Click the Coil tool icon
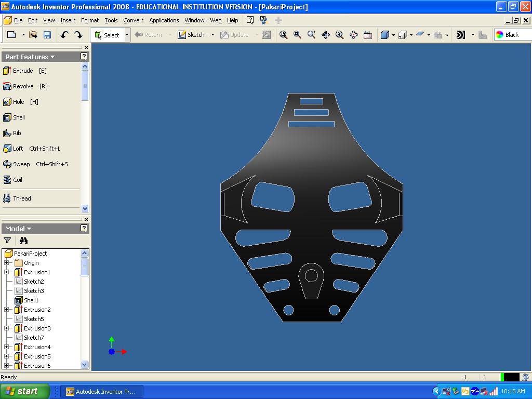The height and width of the screenshot is (399, 532). pyautogui.click(x=7, y=180)
